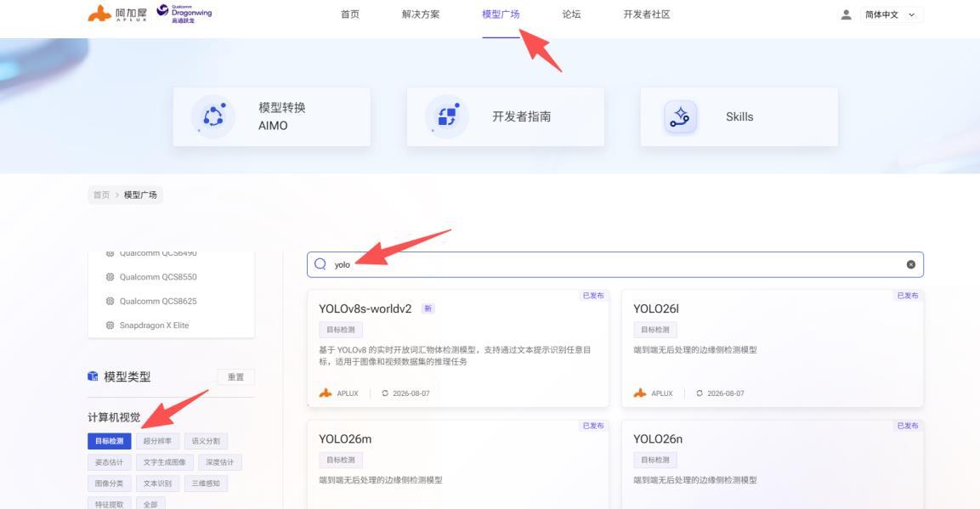The width and height of the screenshot is (980, 509).
Task: Click the APLUX logo in the header
Action: pos(117,13)
